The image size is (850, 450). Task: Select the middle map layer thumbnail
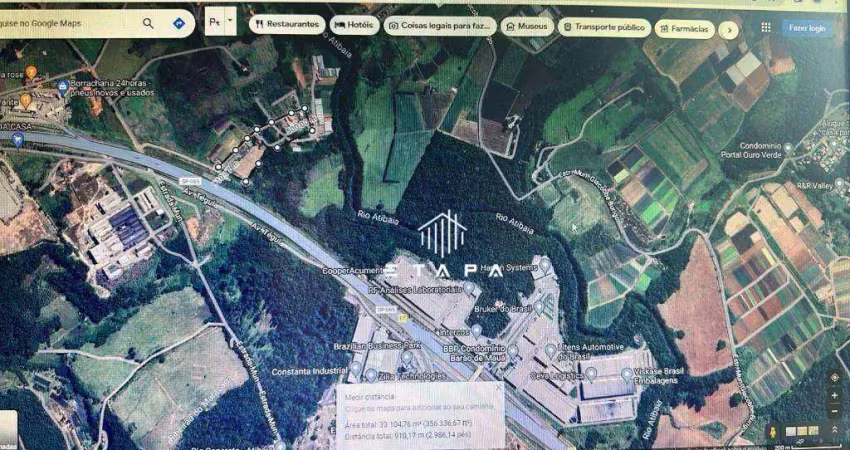click(802, 431)
